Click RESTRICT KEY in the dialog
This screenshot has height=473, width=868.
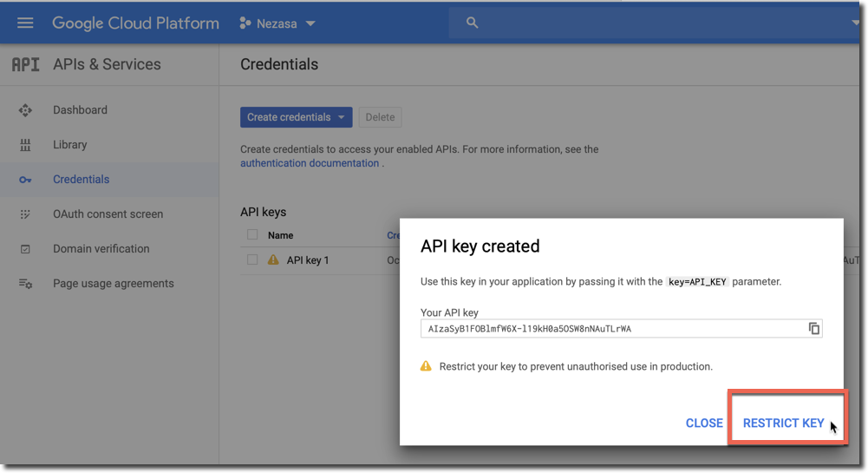point(783,424)
